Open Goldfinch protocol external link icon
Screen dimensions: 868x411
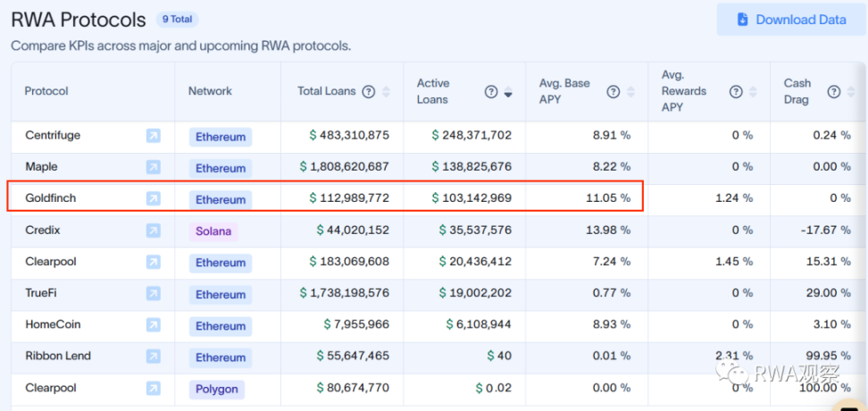click(154, 198)
